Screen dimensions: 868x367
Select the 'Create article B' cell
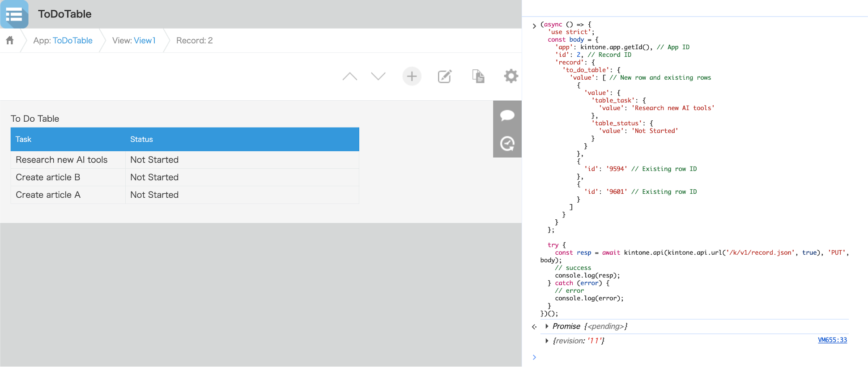click(x=68, y=177)
